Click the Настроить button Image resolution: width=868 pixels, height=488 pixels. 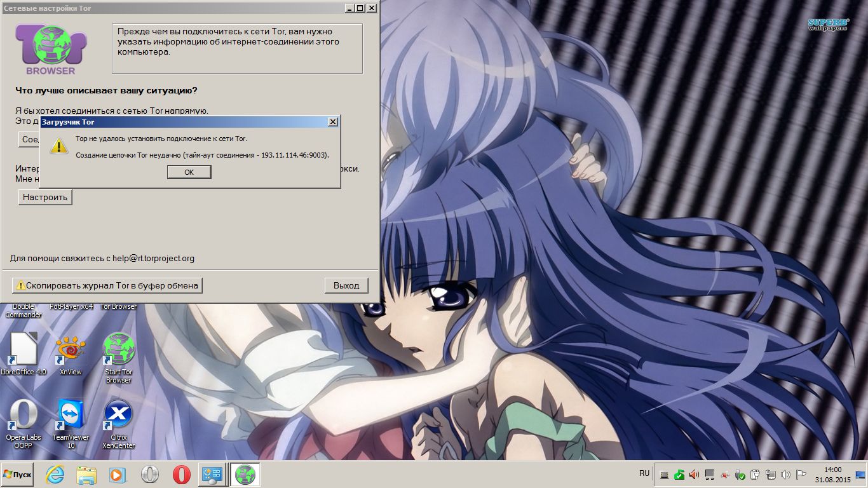pyautogui.click(x=45, y=197)
